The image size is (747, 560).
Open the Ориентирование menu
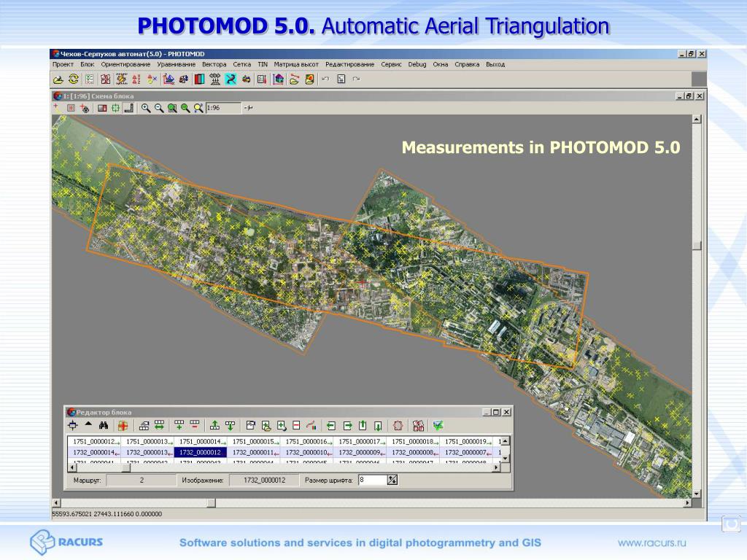click(125, 64)
